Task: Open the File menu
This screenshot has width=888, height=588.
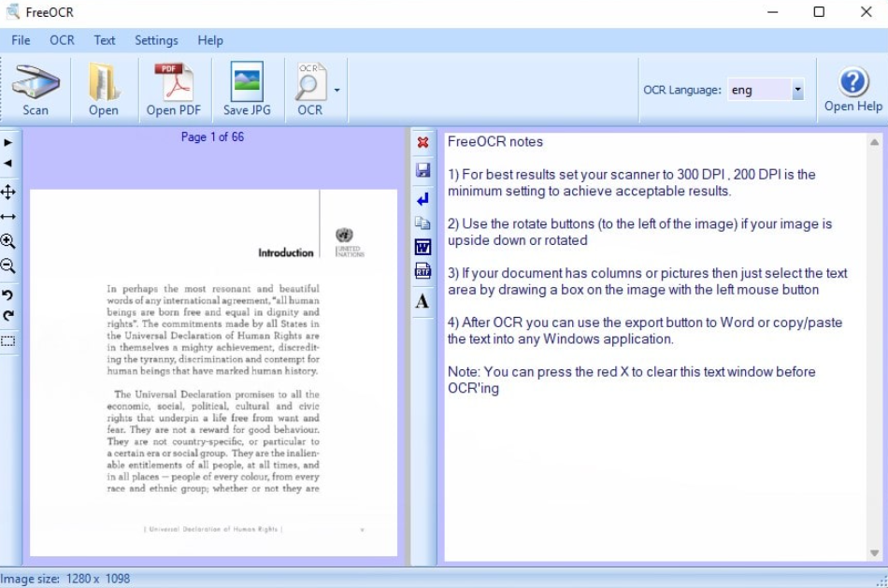Action: pos(21,40)
